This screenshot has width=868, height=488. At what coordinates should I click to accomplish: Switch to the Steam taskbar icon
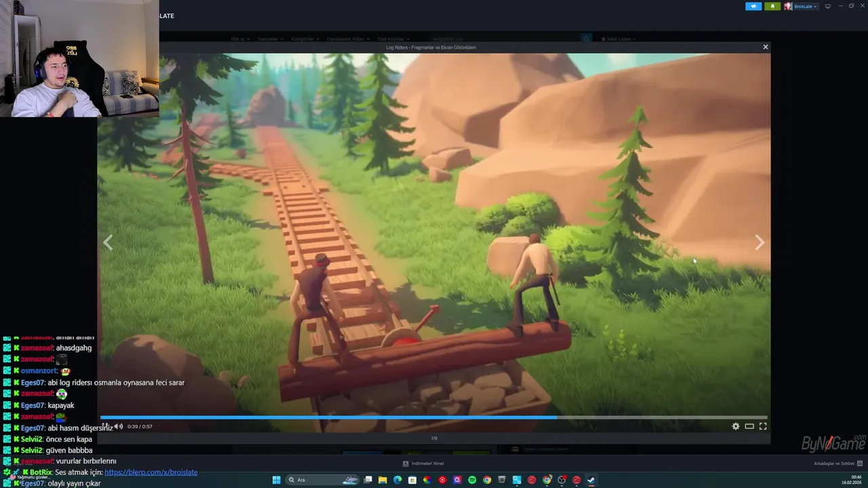pos(591,480)
